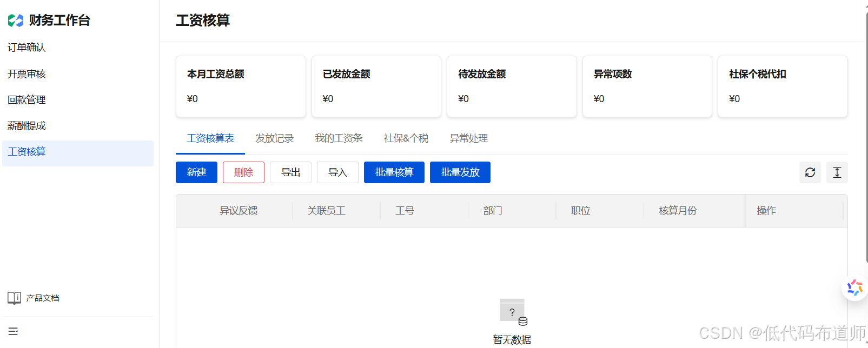868x348 pixels.
Task: Click the 工资核算 page title
Action: click(x=203, y=21)
